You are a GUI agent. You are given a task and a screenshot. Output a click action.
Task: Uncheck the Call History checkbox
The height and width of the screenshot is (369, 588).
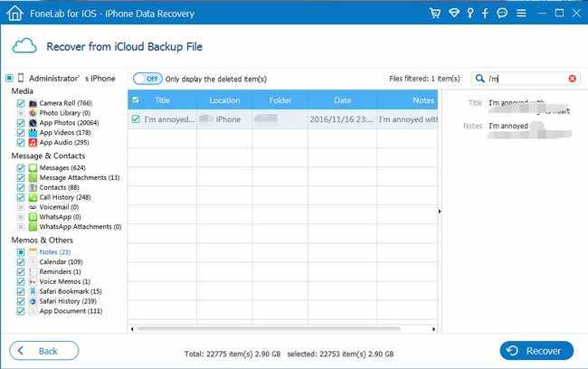coord(21,197)
